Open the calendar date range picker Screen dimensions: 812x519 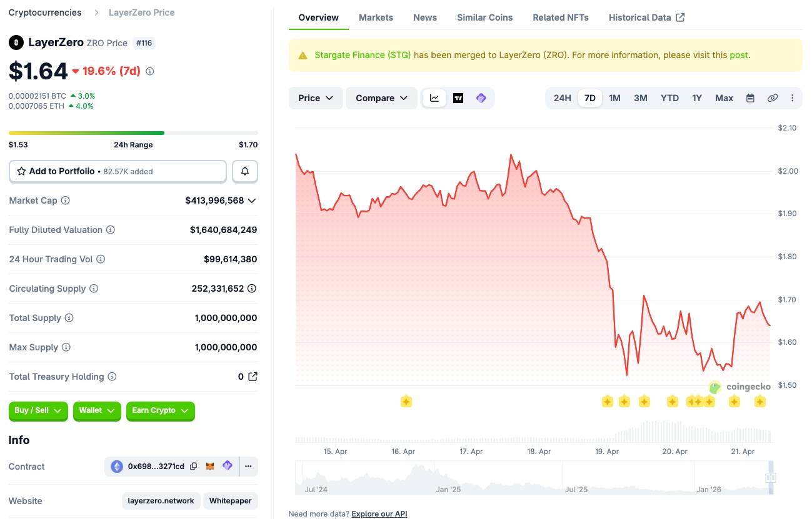tap(750, 98)
